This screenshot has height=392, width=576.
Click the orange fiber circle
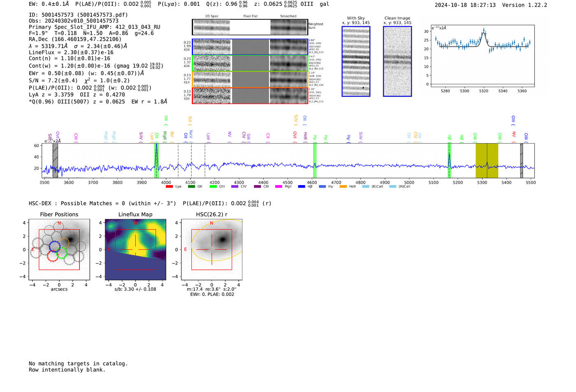(64, 244)
